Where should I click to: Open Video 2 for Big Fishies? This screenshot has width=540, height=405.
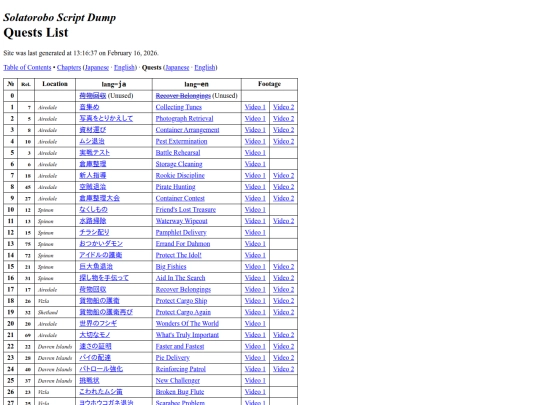[x=283, y=267]
